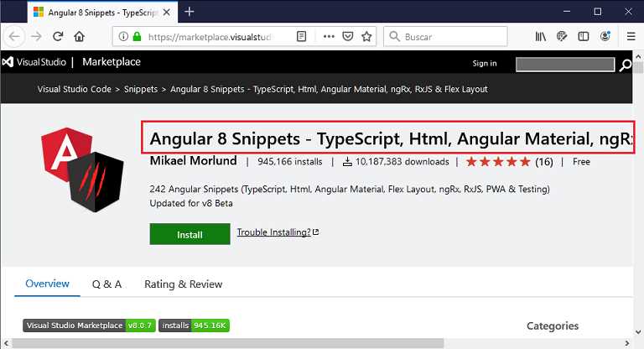
Task: Click the Angular Snippets extension logo
Action: (x=82, y=169)
